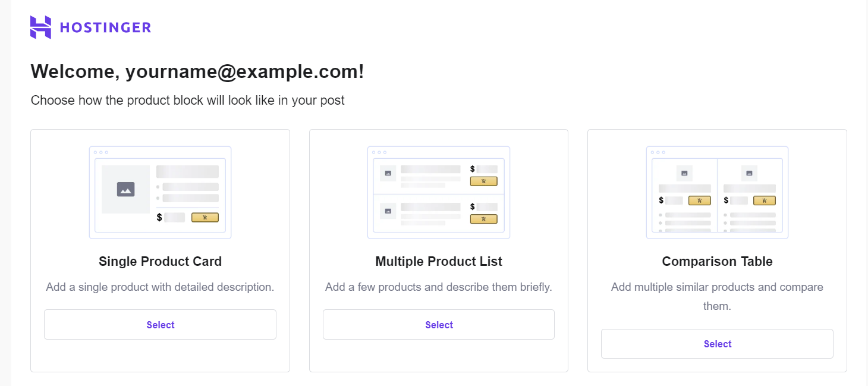868x386 pixels.
Task: Click the yellow buy button icon in Single Product Card preview
Action: tap(205, 217)
